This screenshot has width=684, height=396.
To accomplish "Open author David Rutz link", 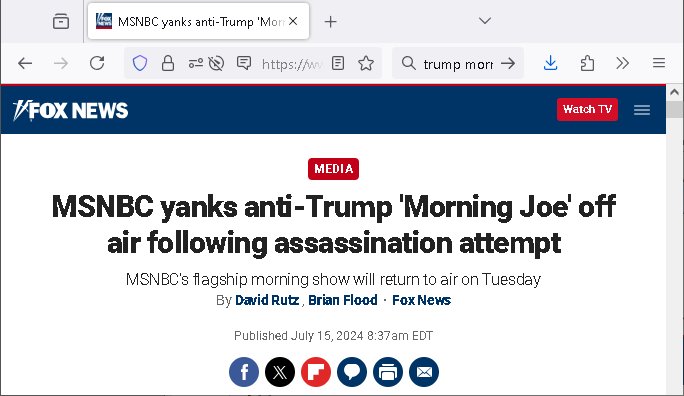I will (x=267, y=300).
